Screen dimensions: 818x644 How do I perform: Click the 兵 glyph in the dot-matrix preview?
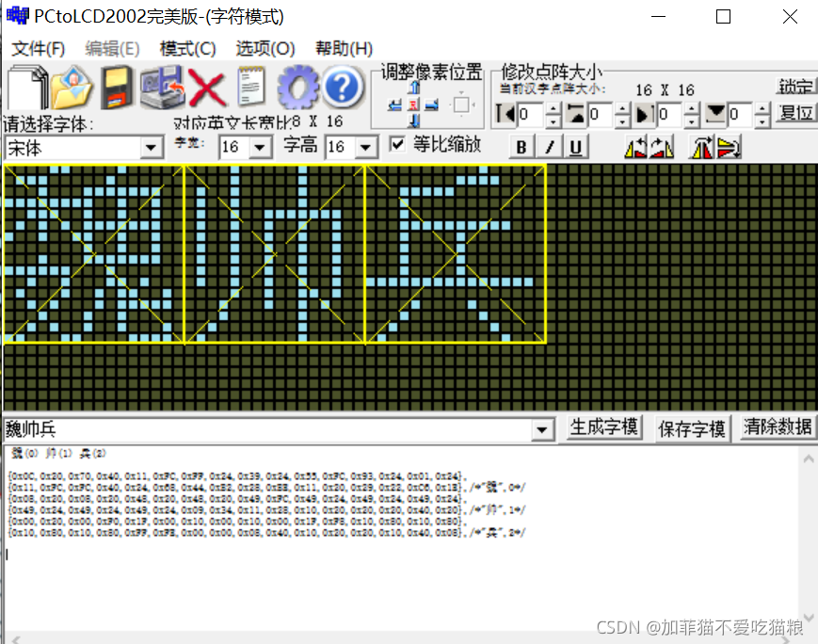456,254
